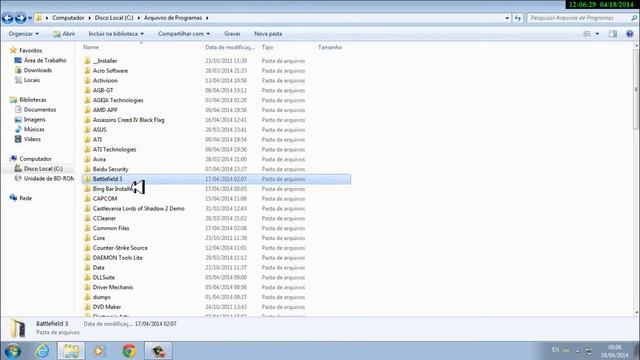The height and width of the screenshot is (360, 640).
Task: Select the AGB-GT folder icon
Action: (87, 90)
